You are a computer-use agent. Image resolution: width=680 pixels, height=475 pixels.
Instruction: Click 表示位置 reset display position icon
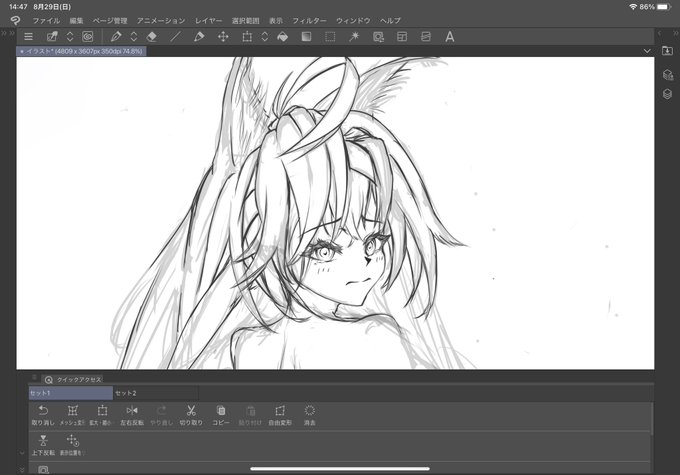(x=72, y=445)
